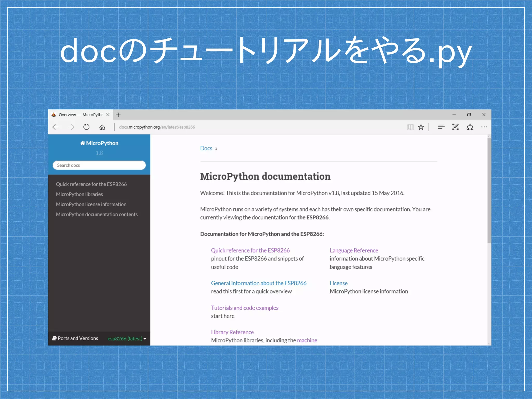
Task: Open the License link
Action: point(338,283)
